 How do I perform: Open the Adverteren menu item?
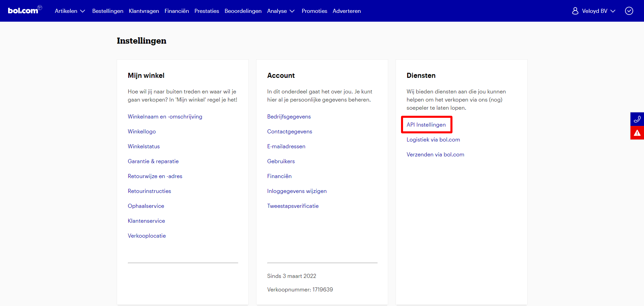click(347, 11)
